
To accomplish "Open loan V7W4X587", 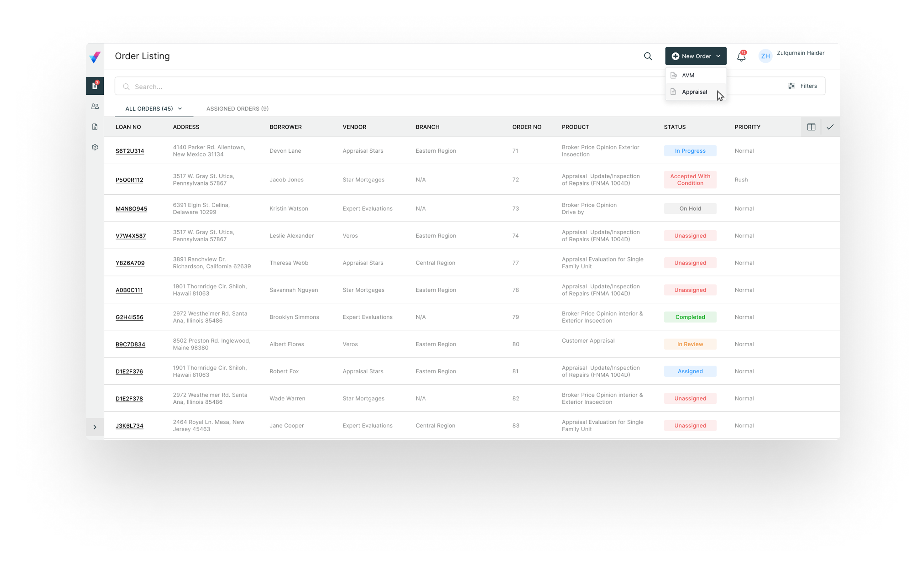I will tap(130, 236).
